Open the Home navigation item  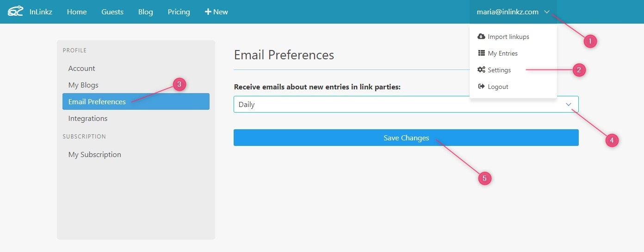(77, 12)
